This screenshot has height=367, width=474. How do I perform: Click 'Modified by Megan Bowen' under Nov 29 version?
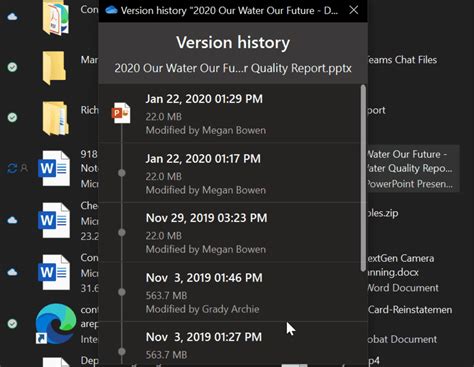(x=206, y=249)
